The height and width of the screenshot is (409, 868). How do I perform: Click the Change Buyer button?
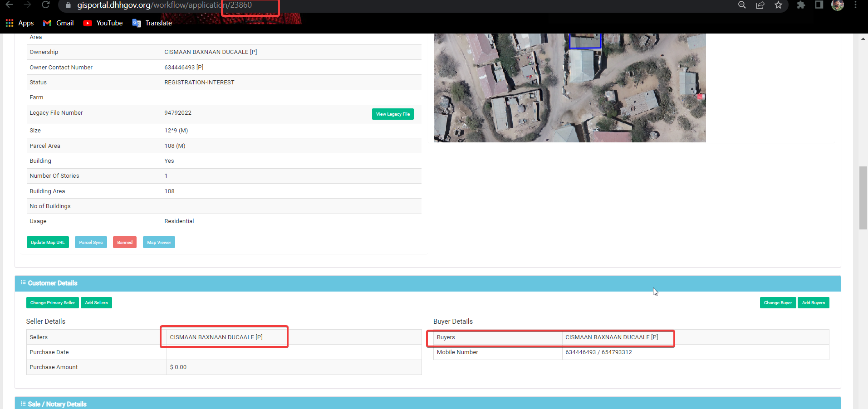[778, 303]
